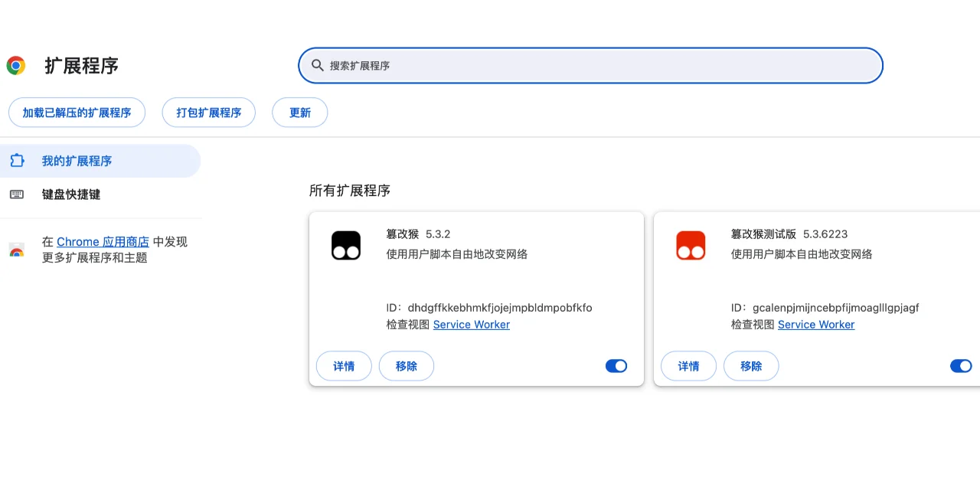
Task: Disable the 篡改猴测试版 extension toggle
Action: 961,366
